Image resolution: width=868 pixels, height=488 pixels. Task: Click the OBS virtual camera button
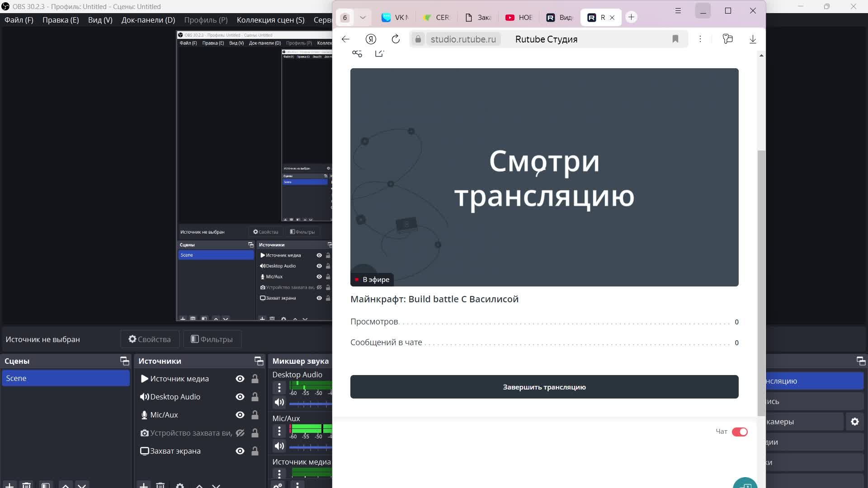click(x=804, y=422)
